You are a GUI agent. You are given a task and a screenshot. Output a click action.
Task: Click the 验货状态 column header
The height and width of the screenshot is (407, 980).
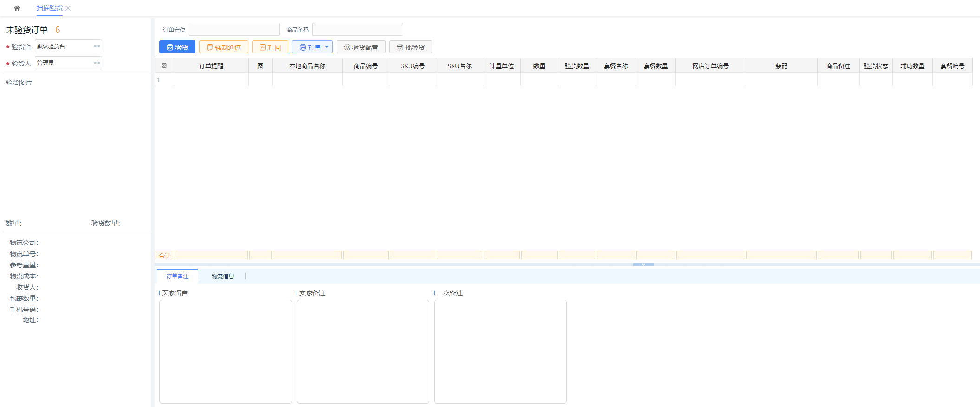coord(876,66)
